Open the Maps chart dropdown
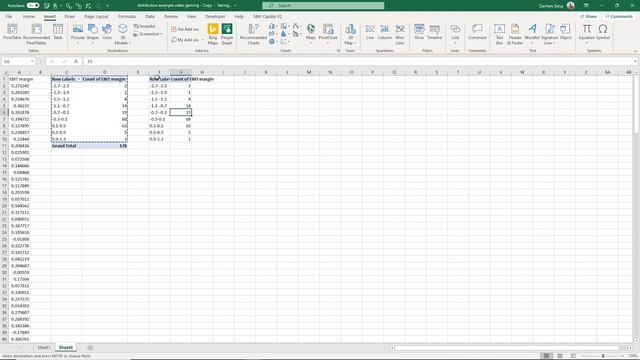The width and height of the screenshot is (640, 360). [311, 33]
